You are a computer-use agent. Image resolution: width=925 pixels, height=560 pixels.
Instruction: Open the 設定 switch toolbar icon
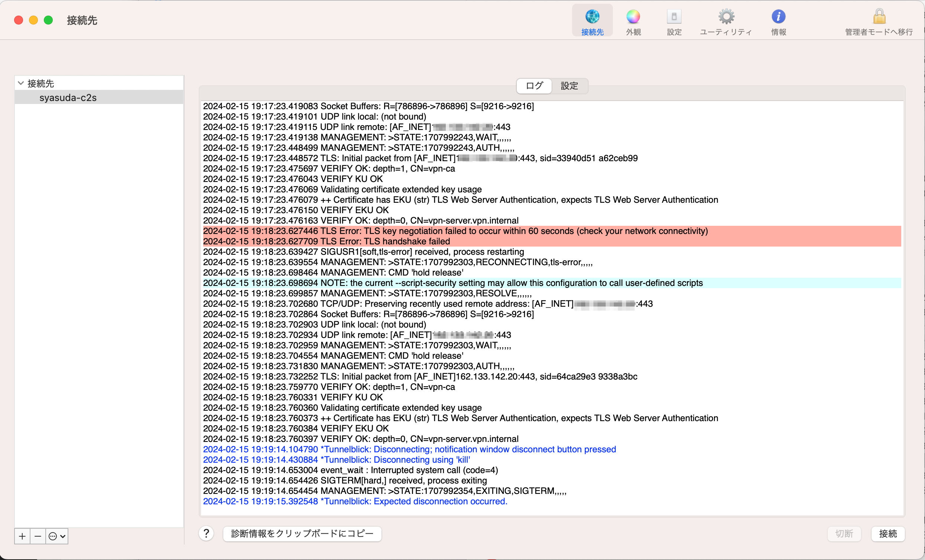[674, 17]
